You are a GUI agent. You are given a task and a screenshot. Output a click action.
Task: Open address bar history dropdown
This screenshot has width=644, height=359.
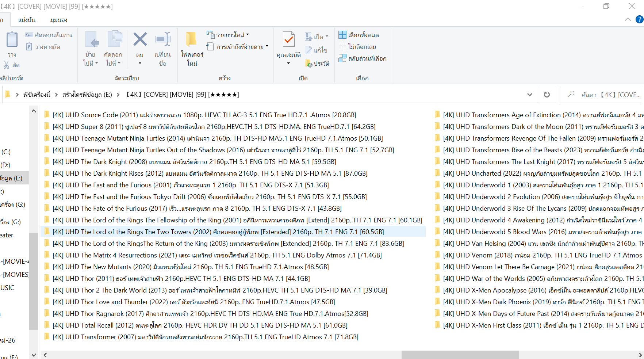point(530,95)
